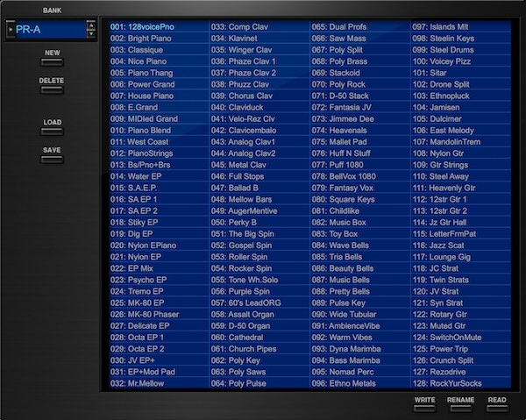Viewport: 526px width, 420px height.
Task: Select patch 097: Islands Mlt
Action: 461,27
